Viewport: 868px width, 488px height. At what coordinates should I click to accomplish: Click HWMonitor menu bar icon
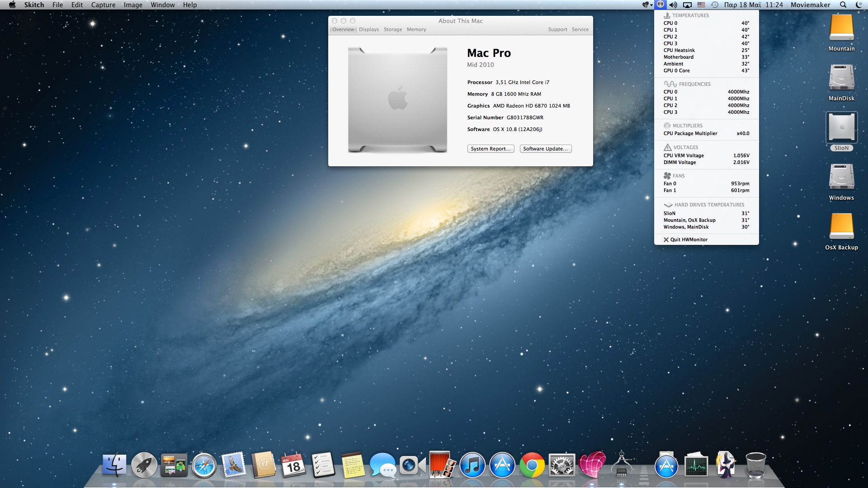point(660,5)
